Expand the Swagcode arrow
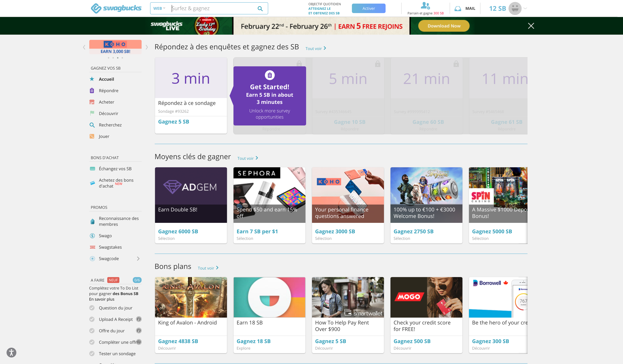The width and height of the screenshot is (623, 364). pyautogui.click(x=138, y=259)
